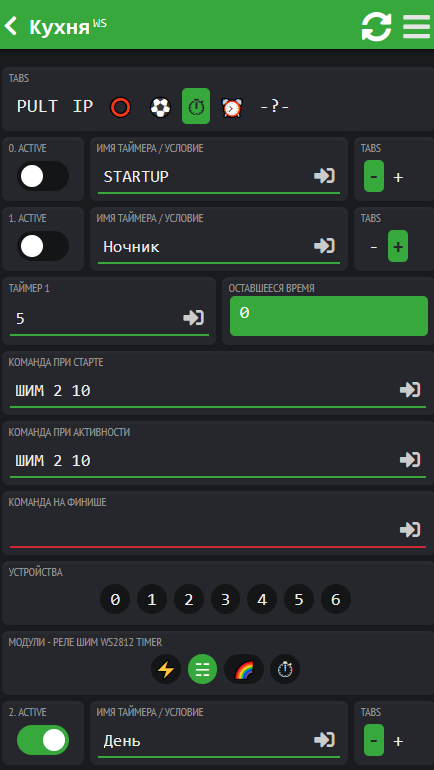Screen dimensions: 434x770
Task: Select the red circle tab icon
Action: pyautogui.click(x=120, y=107)
